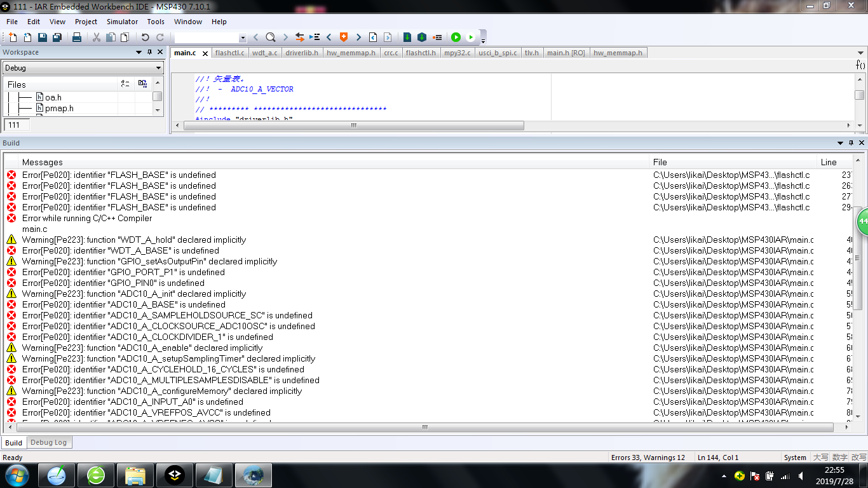
Task: Click the Copy toolbar icon
Action: [111, 37]
